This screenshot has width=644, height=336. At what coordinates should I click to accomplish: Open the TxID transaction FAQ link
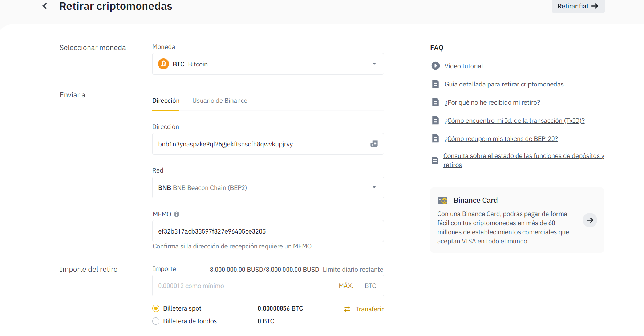[515, 121]
